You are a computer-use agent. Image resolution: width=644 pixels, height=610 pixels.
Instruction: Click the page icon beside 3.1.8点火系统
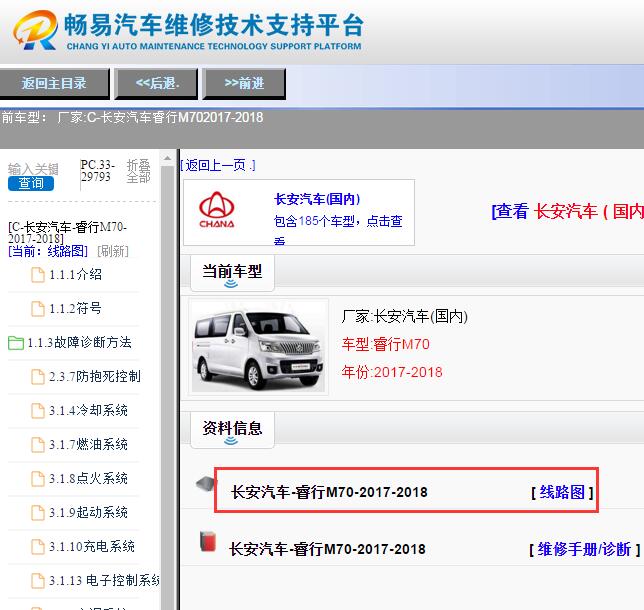(x=38, y=479)
